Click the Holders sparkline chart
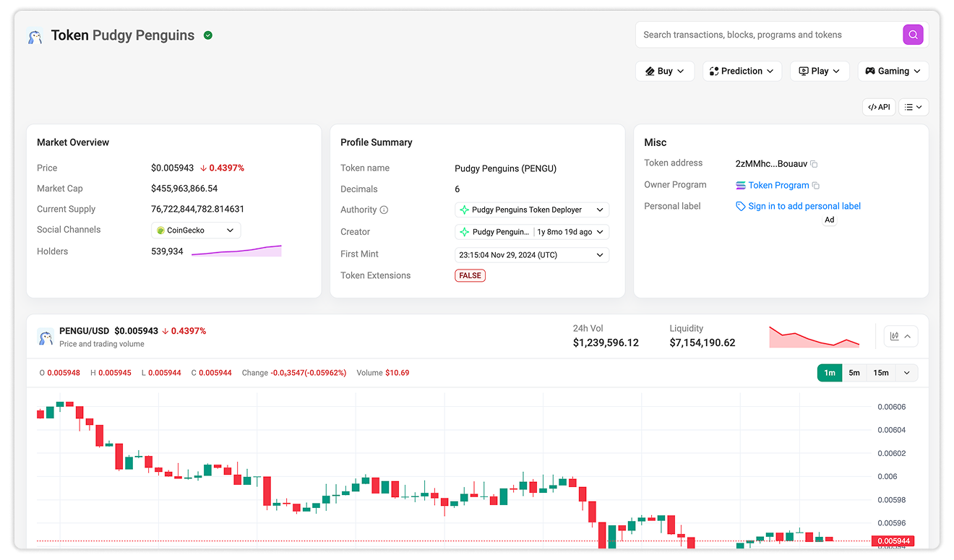 (x=236, y=251)
